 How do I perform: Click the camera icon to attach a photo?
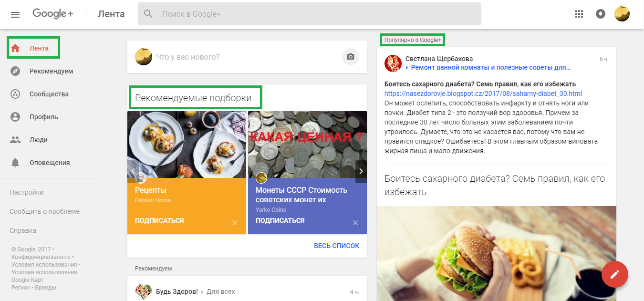coord(350,56)
